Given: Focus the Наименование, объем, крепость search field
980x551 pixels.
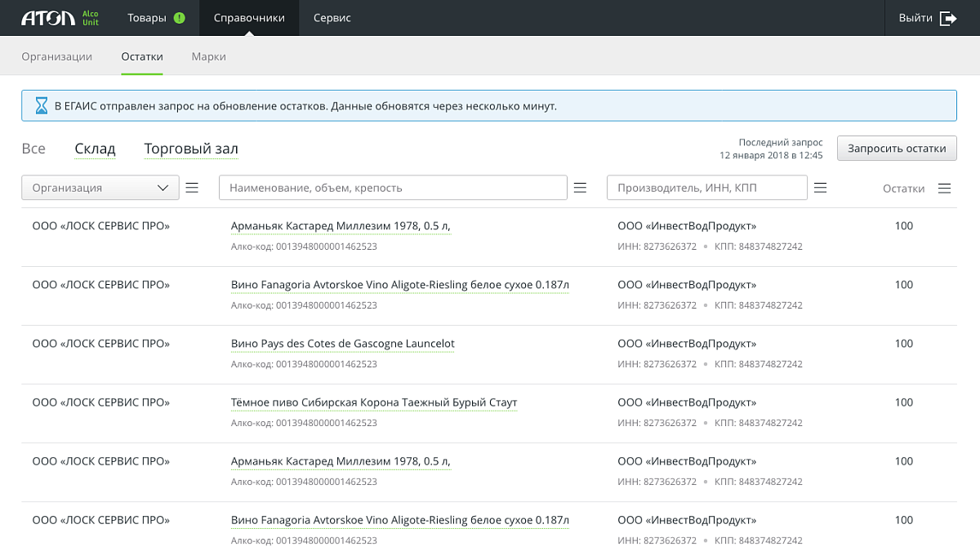Looking at the screenshot, I should point(392,188).
